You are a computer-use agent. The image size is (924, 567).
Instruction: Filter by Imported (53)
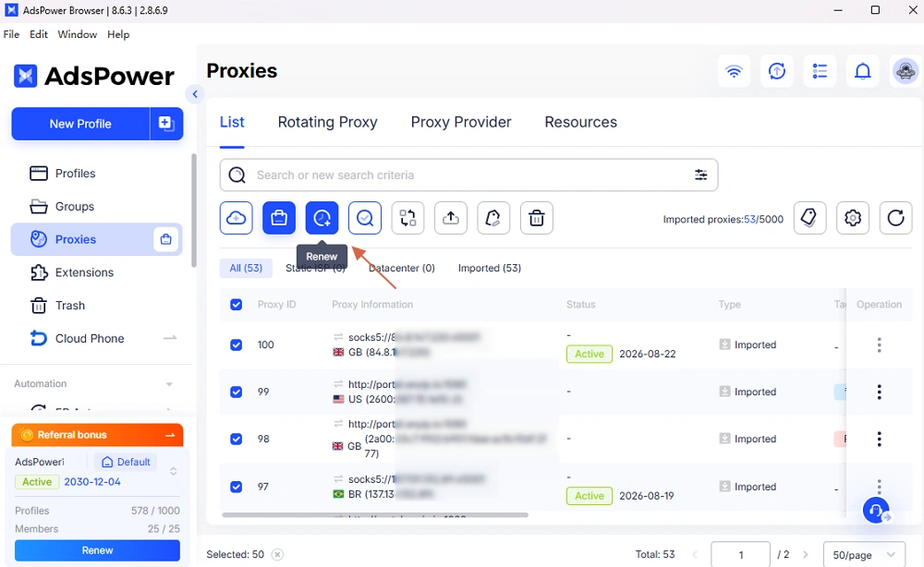(x=489, y=268)
